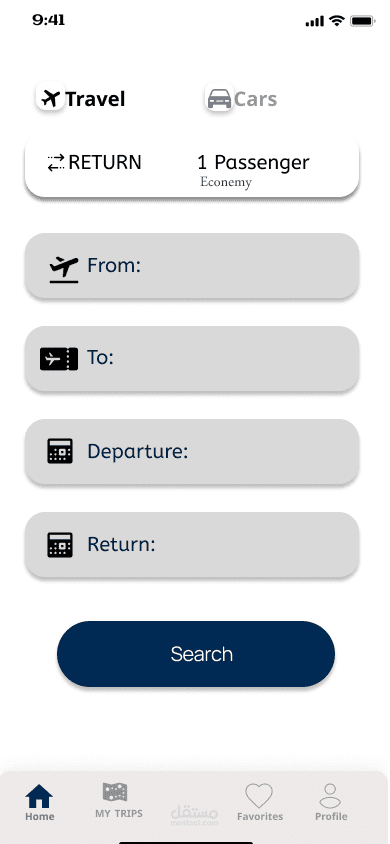
Task: Tap the takeoff plane icon in From field
Action: [x=63, y=270]
